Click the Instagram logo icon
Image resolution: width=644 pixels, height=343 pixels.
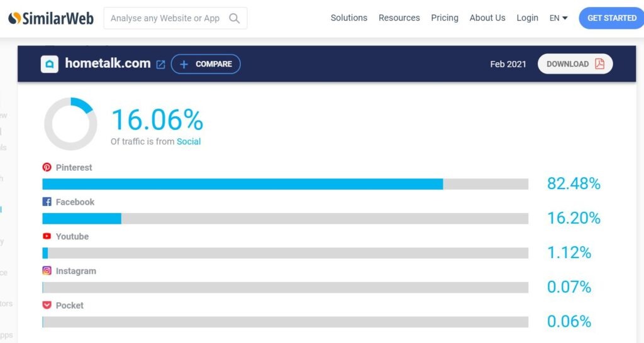click(x=47, y=270)
